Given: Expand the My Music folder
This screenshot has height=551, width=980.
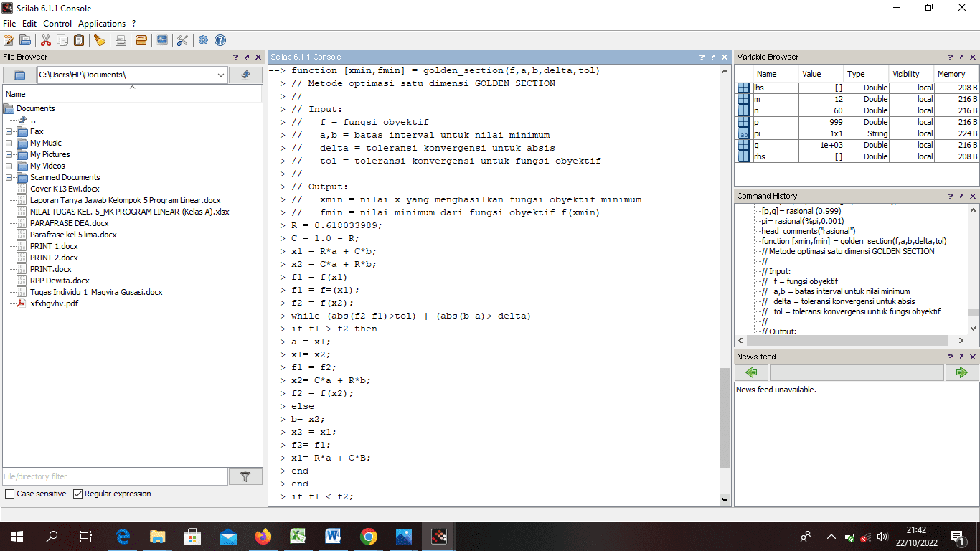Looking at the screenshot, I should pyautogui.click(x=9, y=143).
